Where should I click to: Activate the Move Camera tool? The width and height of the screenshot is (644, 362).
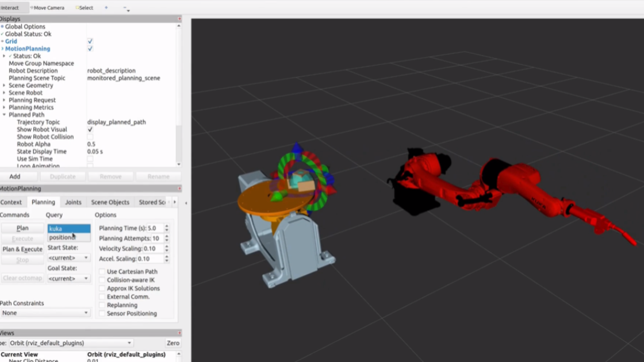coord(48,8)
